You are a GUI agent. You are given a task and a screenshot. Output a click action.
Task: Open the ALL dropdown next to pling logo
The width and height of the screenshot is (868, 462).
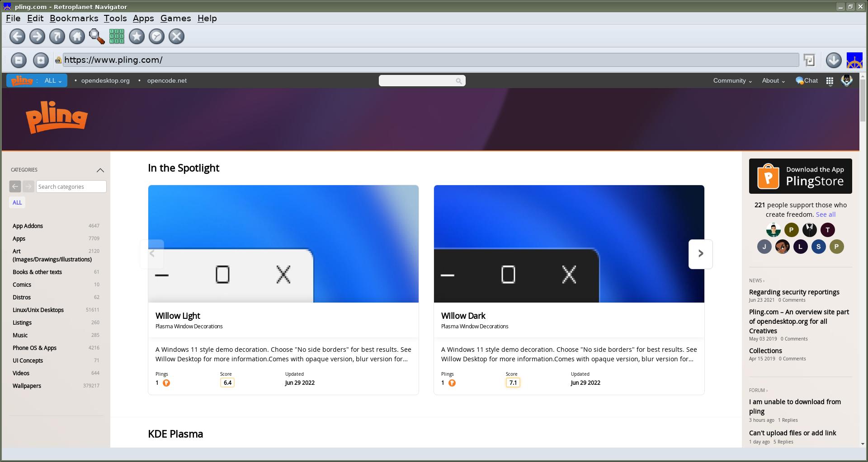[53, 80]
